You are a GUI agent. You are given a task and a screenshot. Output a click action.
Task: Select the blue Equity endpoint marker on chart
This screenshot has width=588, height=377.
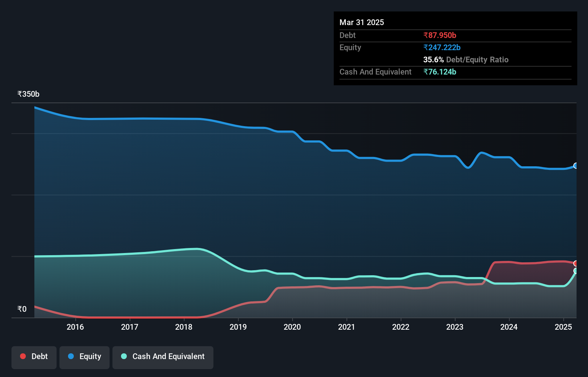576,166
